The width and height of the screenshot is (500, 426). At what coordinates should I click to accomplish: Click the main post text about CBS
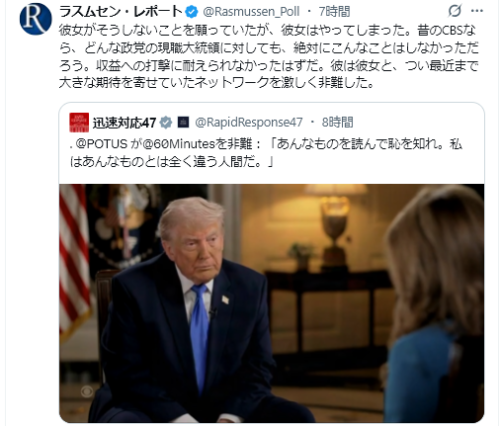click(x=269, y=56)
